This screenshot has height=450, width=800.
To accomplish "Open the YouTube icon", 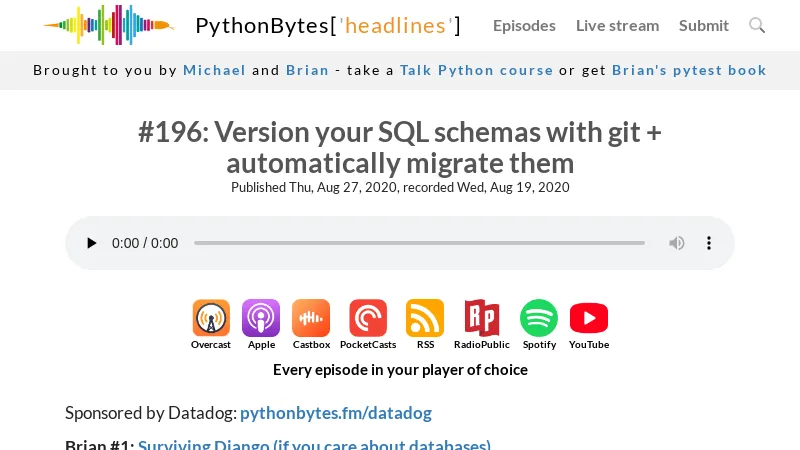I will pos(589,319).
